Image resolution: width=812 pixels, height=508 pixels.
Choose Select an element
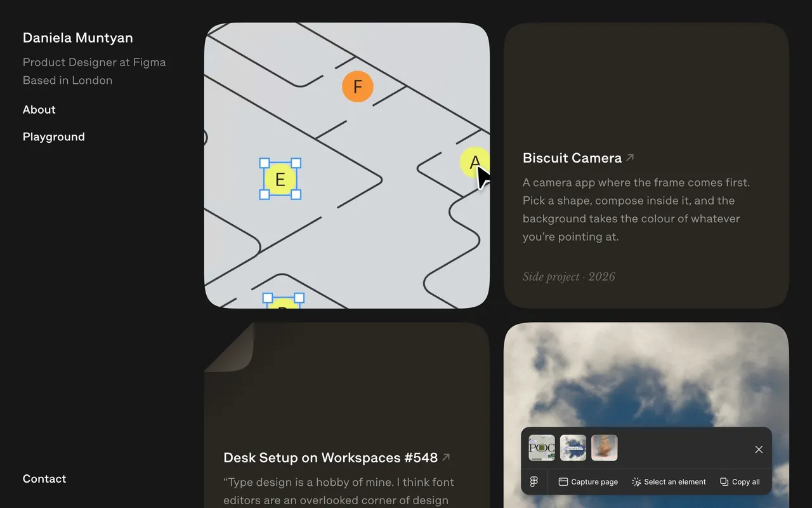(x=669, y=482)
